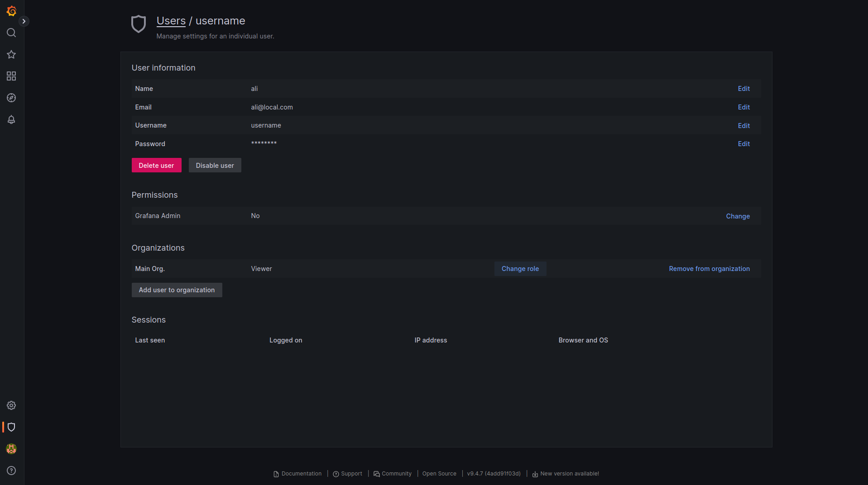This screenshot has width=868, height=485.
Task: Click the username value in Username row
Action: 266,125
